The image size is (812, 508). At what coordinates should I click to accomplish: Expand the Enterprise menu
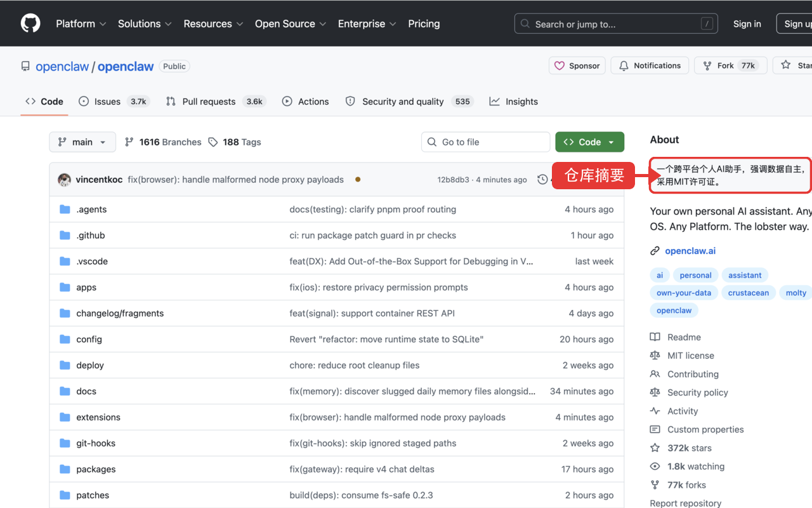click(x=367, y=23)
